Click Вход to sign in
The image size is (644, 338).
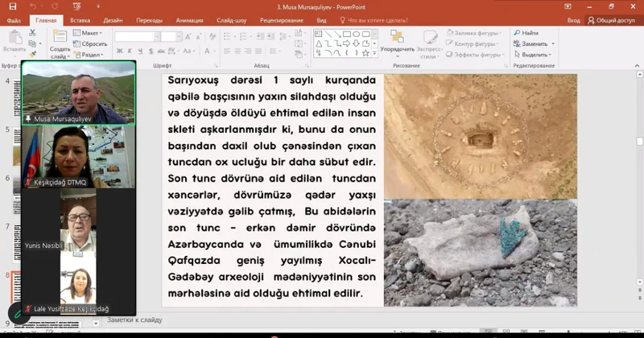pos(573,20)
